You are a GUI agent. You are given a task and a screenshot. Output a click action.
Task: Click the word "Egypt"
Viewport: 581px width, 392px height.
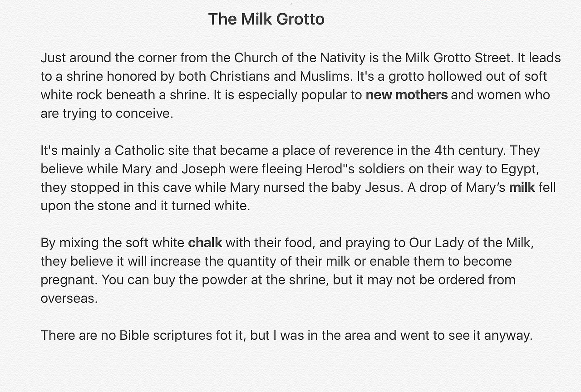click(x=520, y=169)
